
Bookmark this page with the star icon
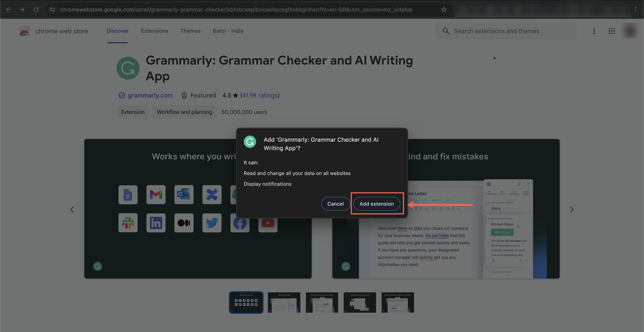click(444, 10)
